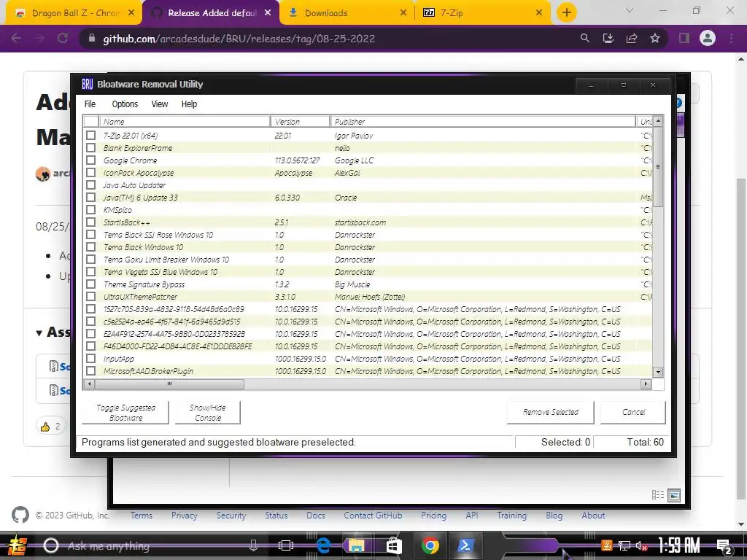Click the muted volume tray icon

[640, 546]
